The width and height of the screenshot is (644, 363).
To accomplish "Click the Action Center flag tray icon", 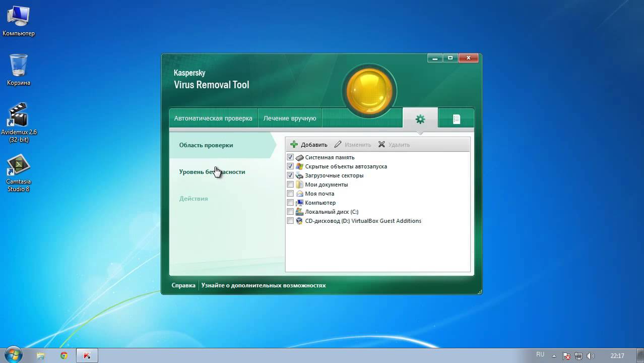I will coord(566,356).
